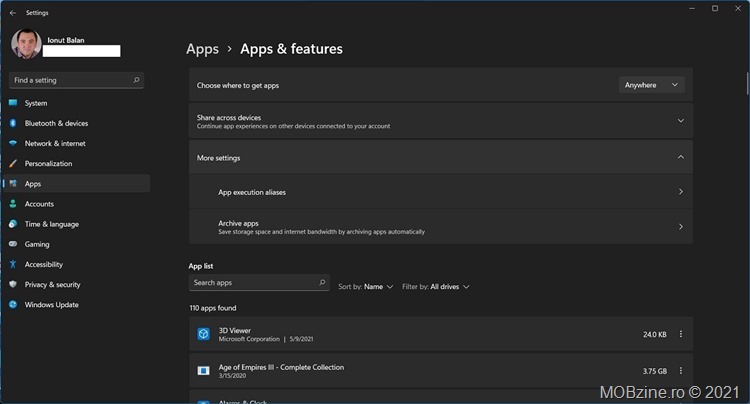750x404 pixels.
Task: Minimize the Settings window
Action: point(692,9)
